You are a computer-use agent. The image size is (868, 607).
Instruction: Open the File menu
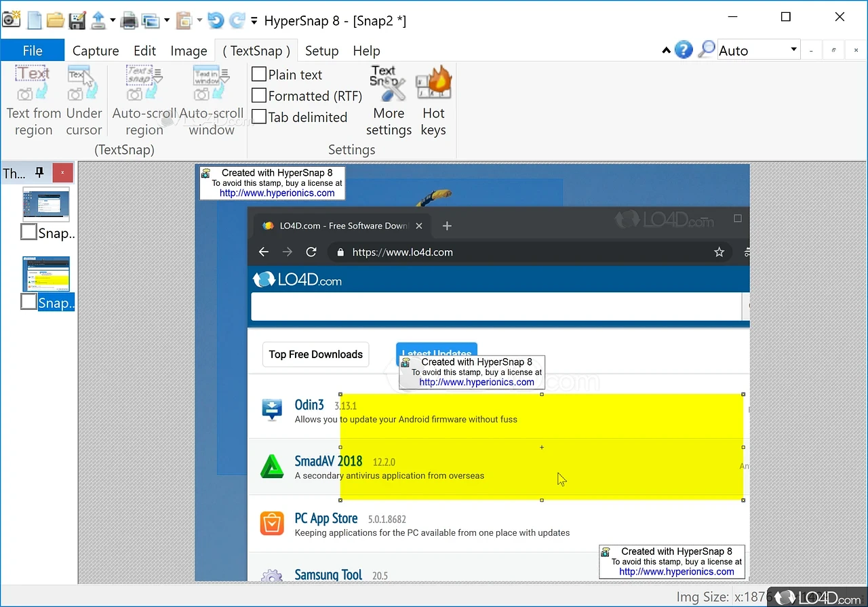32,51
